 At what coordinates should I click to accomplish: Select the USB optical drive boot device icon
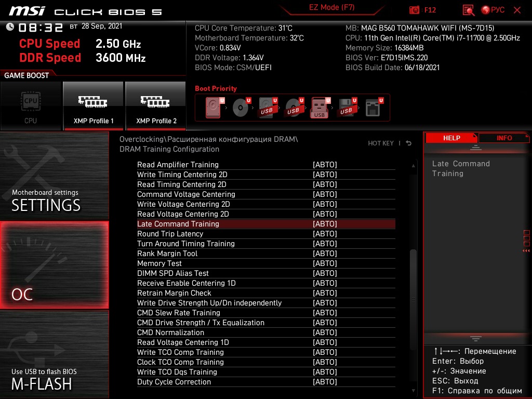(x=294, y=108)
